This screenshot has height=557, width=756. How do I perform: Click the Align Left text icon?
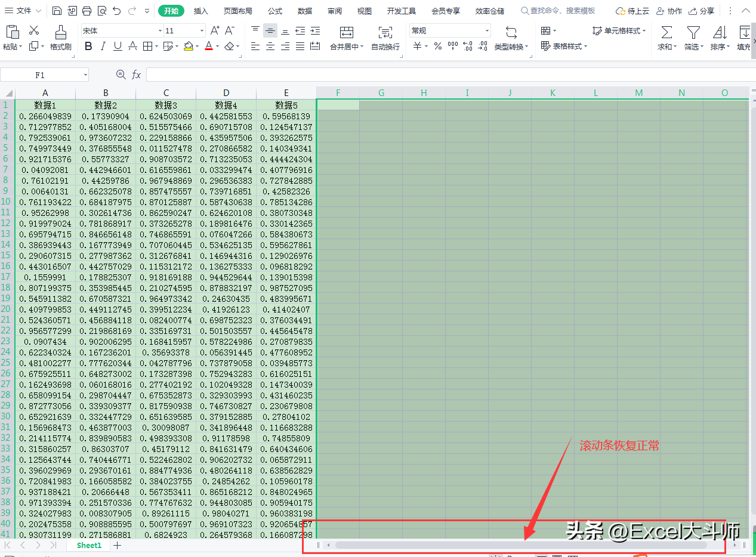coord(255,46)
